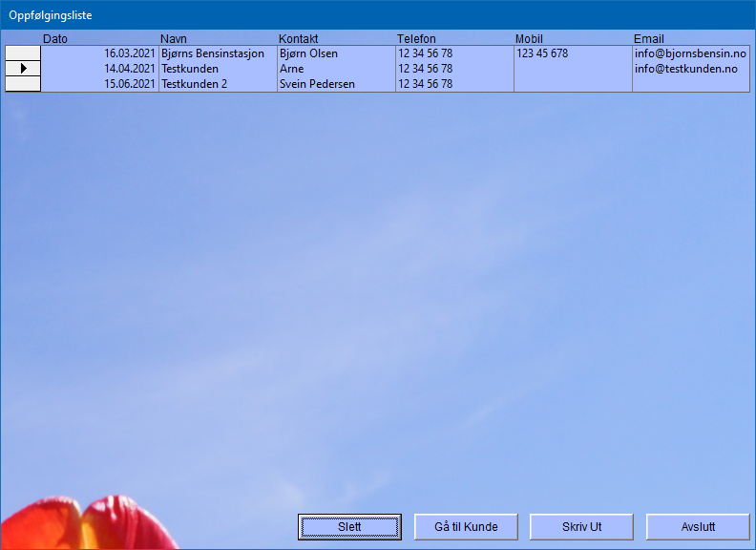Click the Oppfølgingsliste window title
756x550 pixels.
[51, 15]
